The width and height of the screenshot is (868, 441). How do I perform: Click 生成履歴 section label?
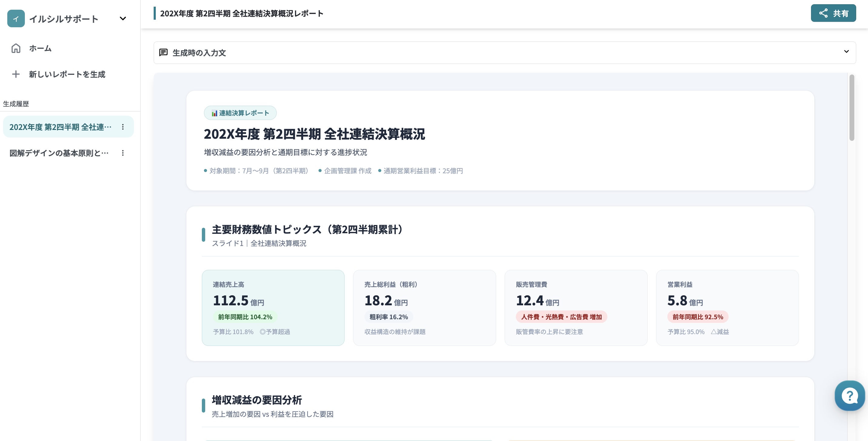(x=16, y=104)
